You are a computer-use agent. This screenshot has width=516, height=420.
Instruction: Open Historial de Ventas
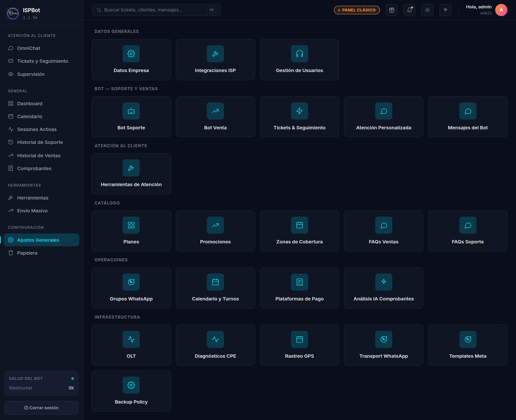pos(41,156)
